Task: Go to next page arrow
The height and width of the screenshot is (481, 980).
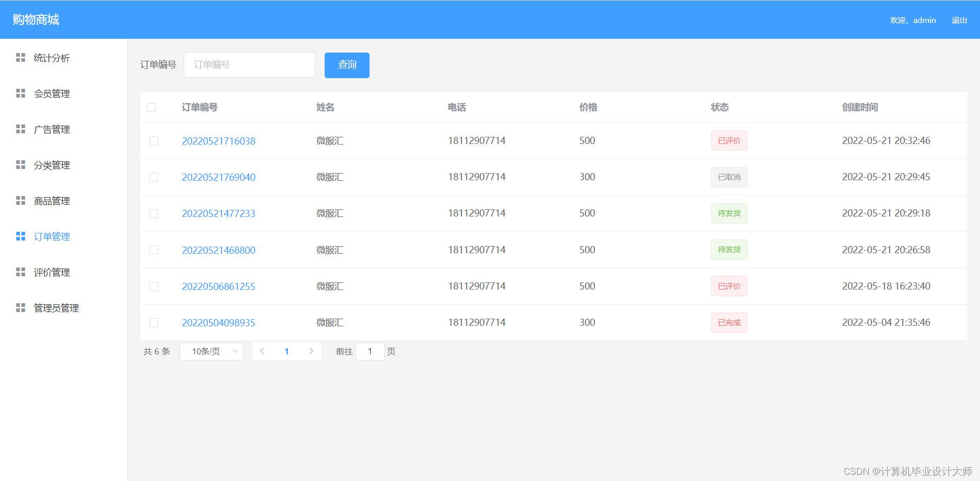Action: tap(311, 351)
